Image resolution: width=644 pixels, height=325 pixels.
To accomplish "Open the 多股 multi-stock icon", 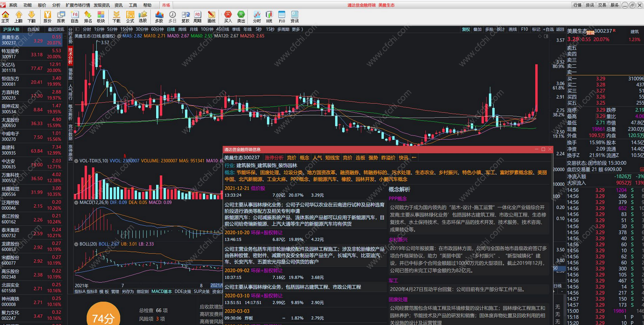I will tap(159, 17).
